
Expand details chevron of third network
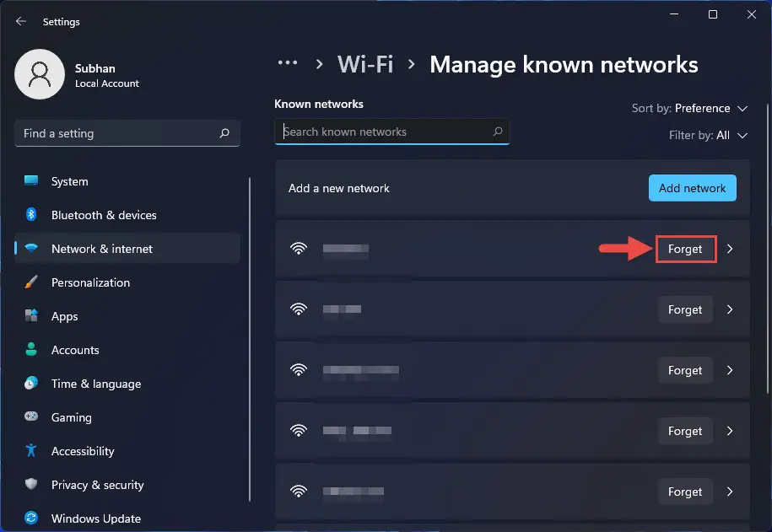pyautogui.click(x=730, y=370)
